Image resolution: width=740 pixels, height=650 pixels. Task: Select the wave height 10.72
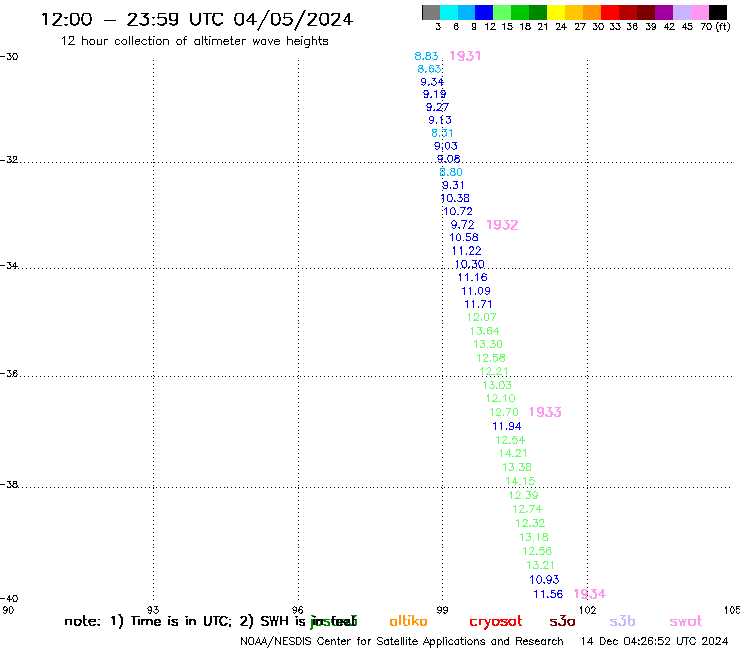(458, 211)
